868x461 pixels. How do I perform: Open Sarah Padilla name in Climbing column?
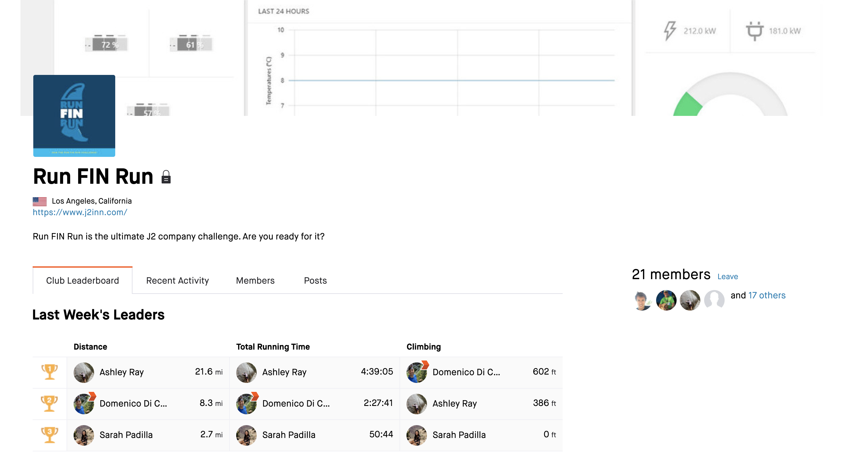[459, 435]
